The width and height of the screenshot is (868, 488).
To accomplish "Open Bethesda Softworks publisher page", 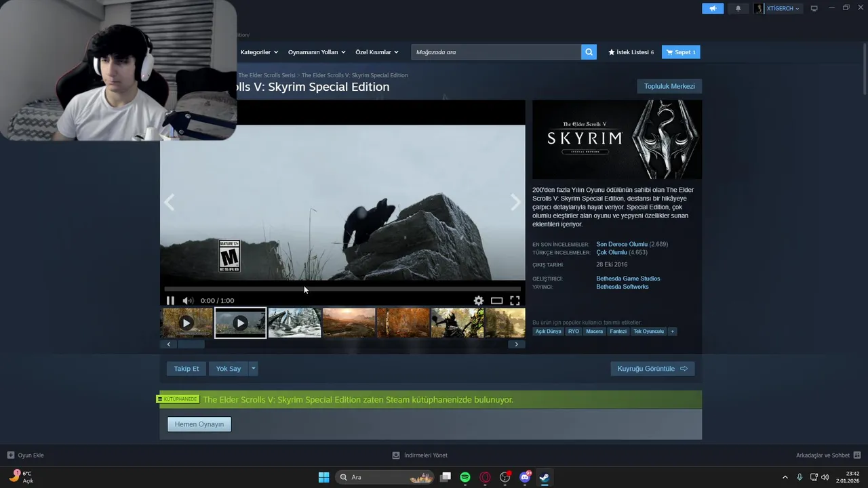I will [623, 287].
